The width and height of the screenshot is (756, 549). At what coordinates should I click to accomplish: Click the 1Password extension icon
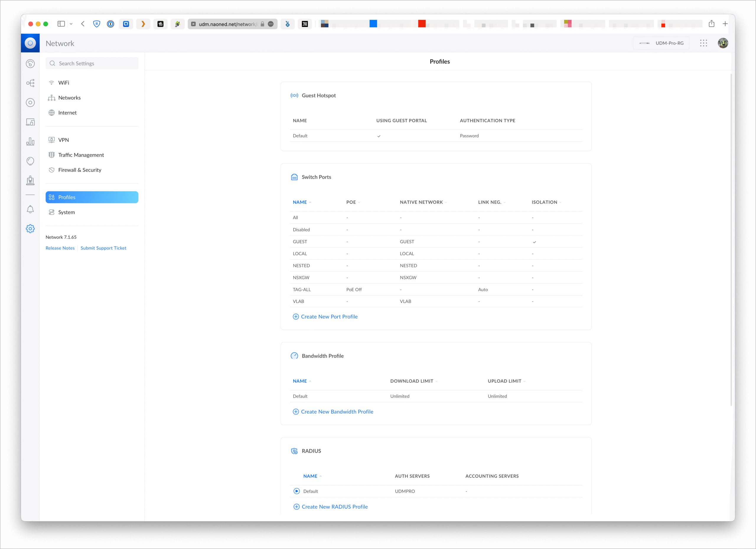110,24
